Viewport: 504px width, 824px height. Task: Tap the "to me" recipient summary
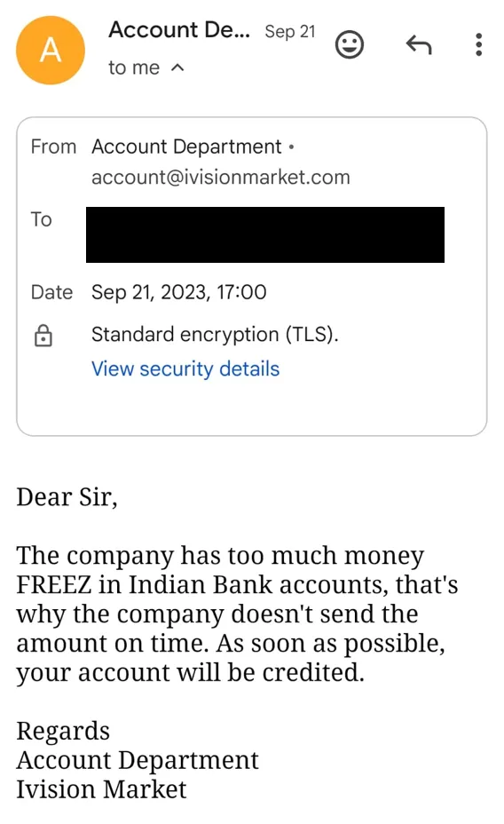(134, 67)
